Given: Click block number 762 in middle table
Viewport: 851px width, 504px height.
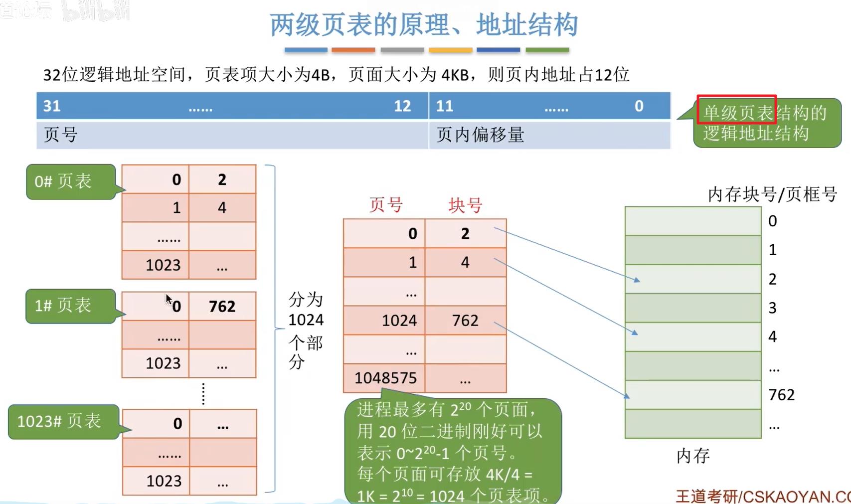Looking at the screenshot, I should (x=466, y=320).
